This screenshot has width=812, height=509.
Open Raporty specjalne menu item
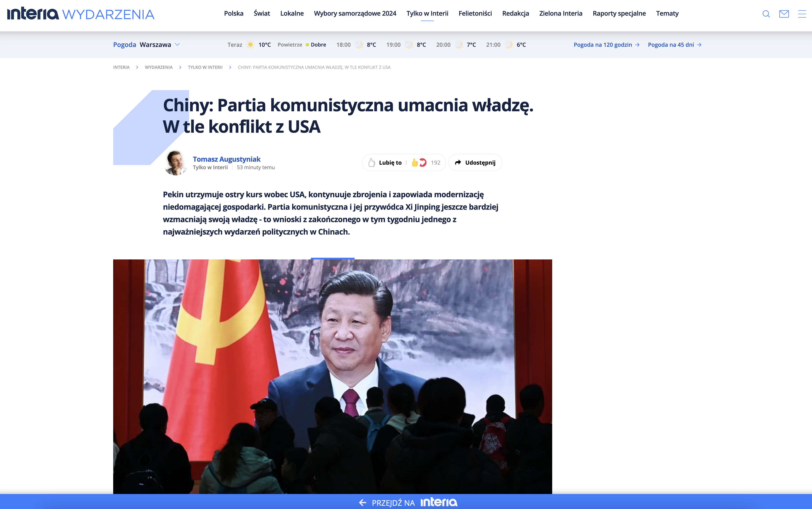[619, 14]
